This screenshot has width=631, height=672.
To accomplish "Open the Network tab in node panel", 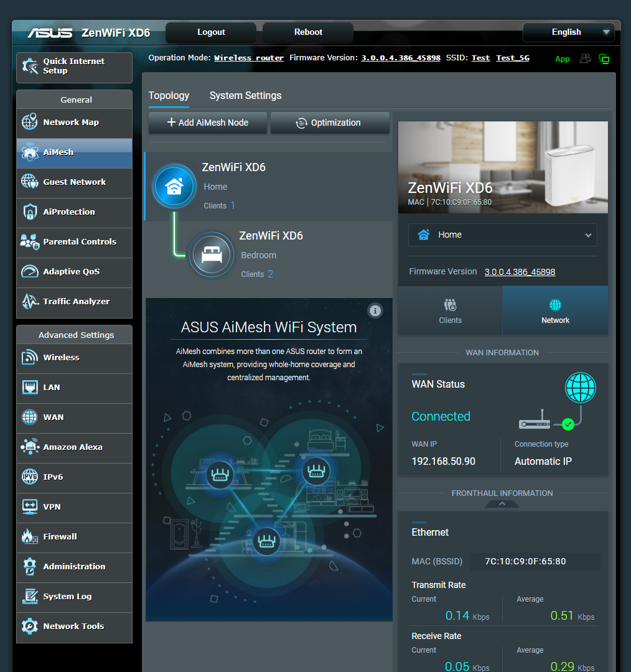I will point(555,310).
